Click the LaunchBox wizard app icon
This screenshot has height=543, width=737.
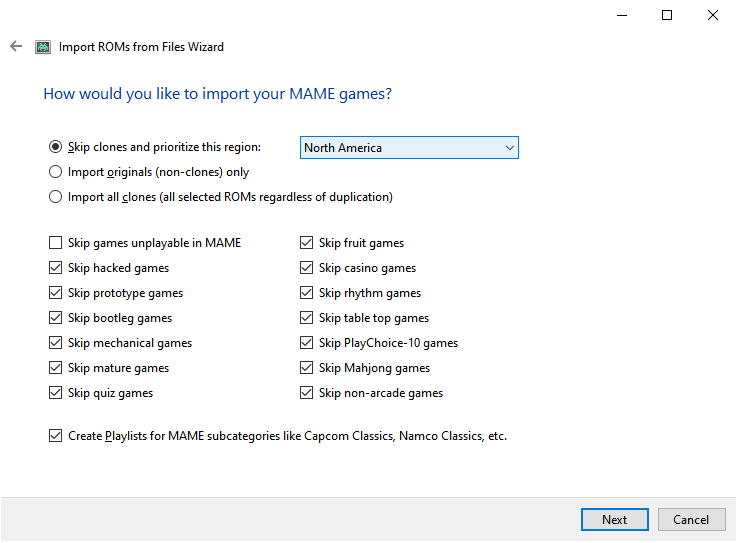click(x=43, y=47)
